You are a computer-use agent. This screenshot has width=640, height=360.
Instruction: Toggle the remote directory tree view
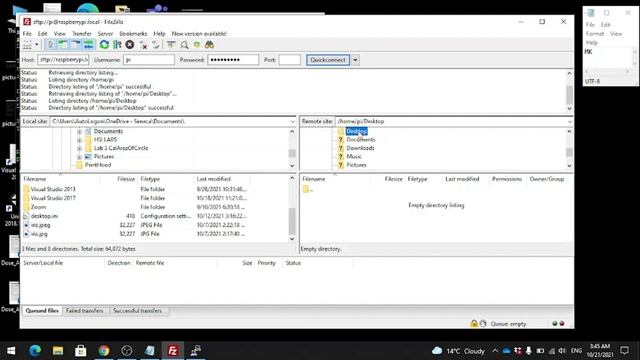point(76,45)
